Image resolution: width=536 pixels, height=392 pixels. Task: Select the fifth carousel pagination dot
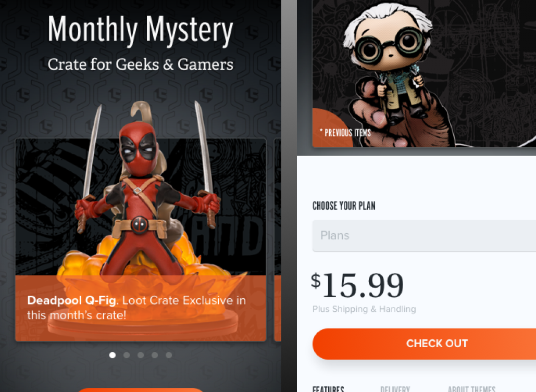pyautogui.click(x=169, y=355)
